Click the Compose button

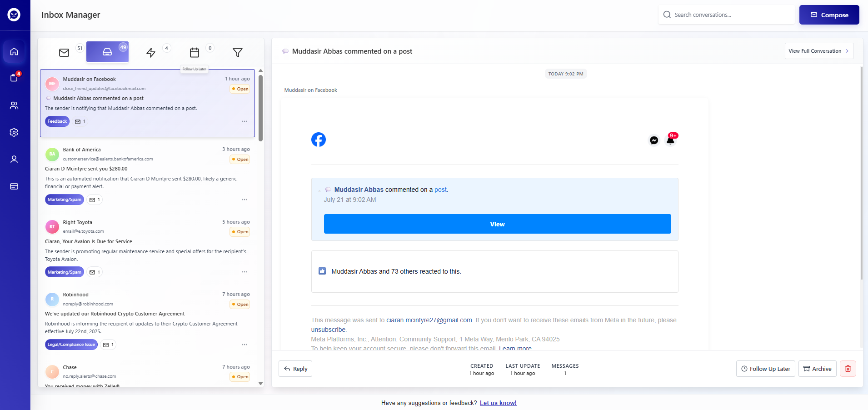(x=828, y=15)
